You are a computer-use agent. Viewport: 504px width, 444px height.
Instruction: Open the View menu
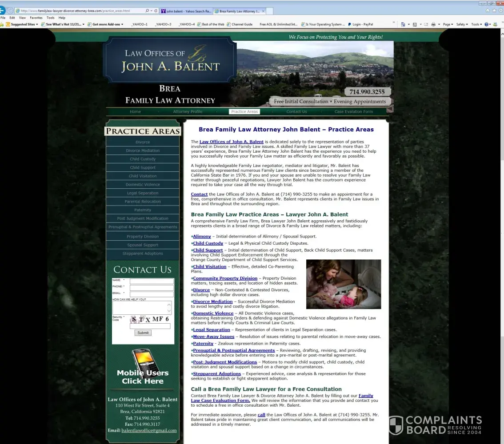point(22,18)
